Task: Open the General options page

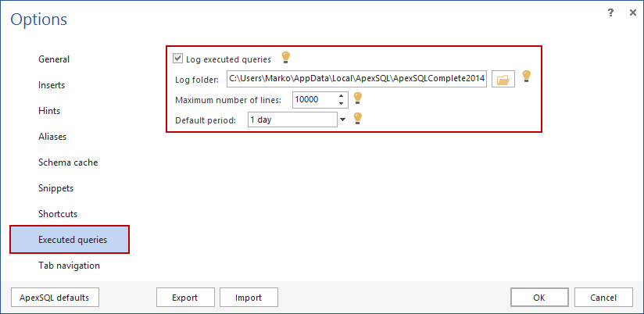Action: tap(54, 59)
